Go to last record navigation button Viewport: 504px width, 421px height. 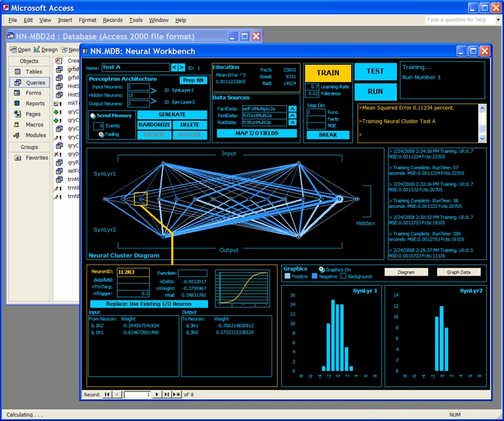[166, 394]
